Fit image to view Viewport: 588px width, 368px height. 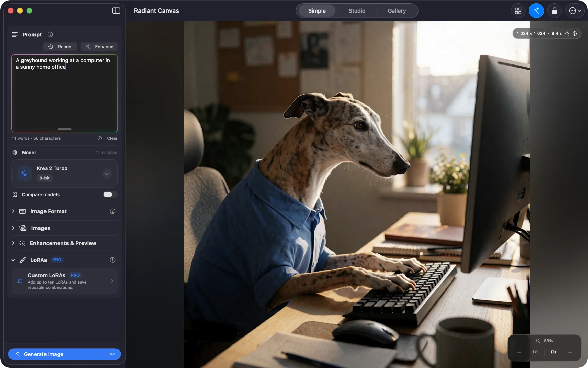click(553, 352)
